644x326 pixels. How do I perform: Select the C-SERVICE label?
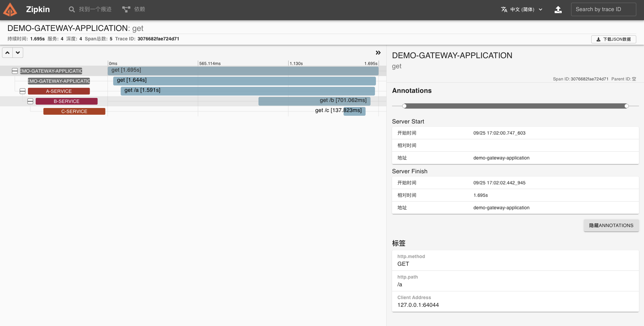(x=74, y=111)
